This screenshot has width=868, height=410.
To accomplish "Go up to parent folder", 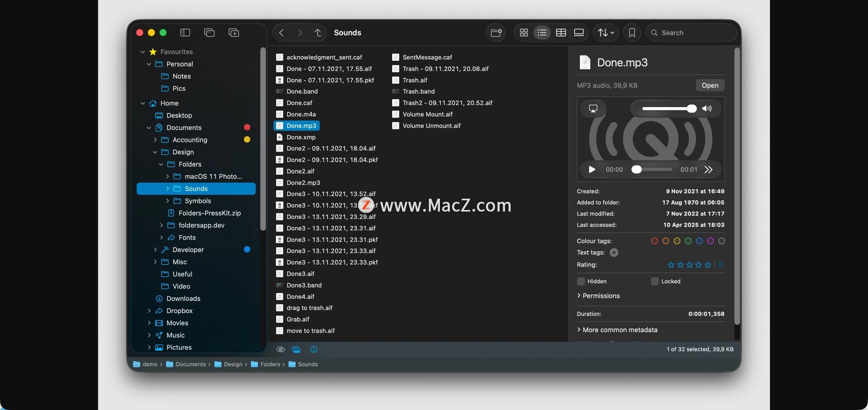I will click(318, 33).
